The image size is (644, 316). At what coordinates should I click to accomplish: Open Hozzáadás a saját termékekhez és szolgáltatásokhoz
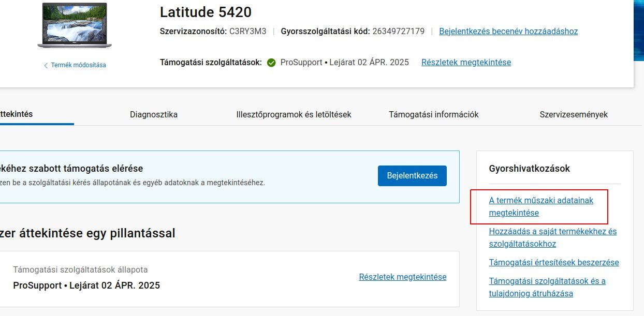click(553, 237)
